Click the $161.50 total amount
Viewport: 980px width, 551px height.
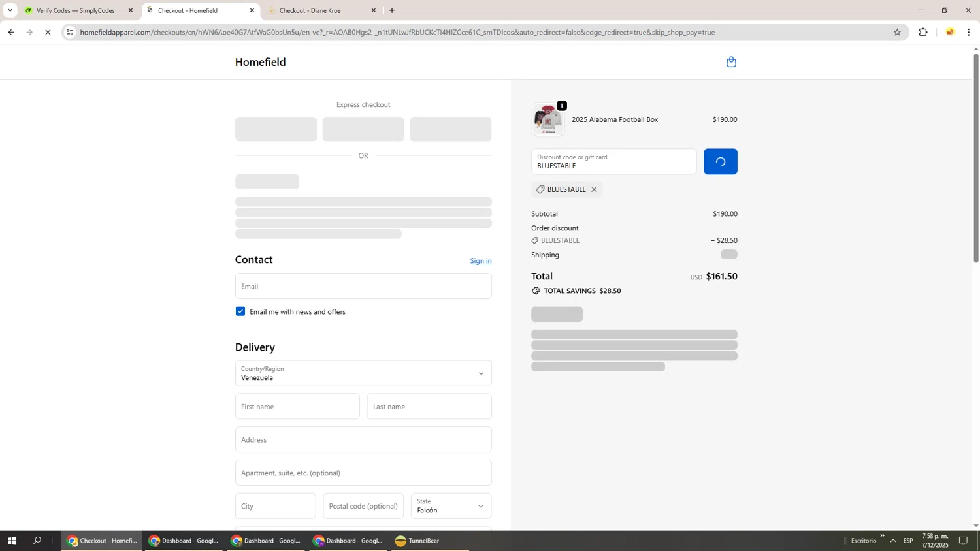[721, 276]
